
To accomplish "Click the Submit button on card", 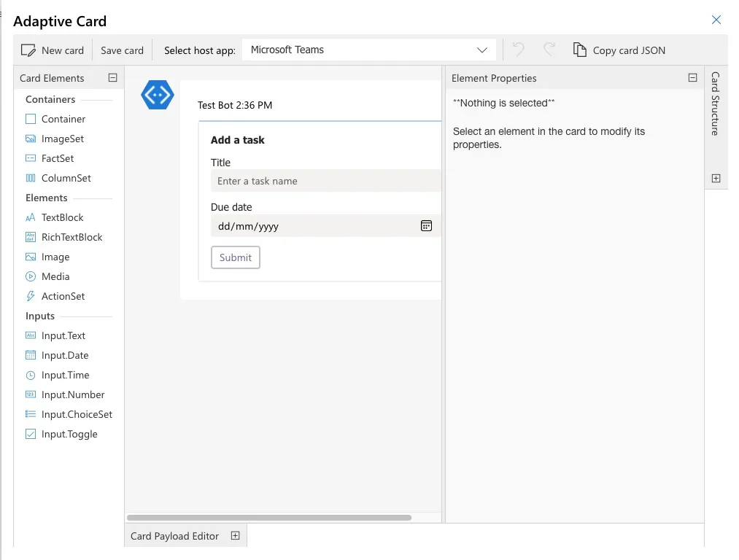I will [x=236, y=257].
